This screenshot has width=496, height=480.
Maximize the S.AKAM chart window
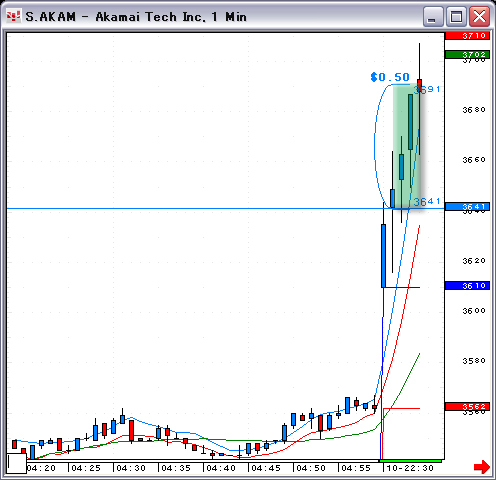pos(456,16)
